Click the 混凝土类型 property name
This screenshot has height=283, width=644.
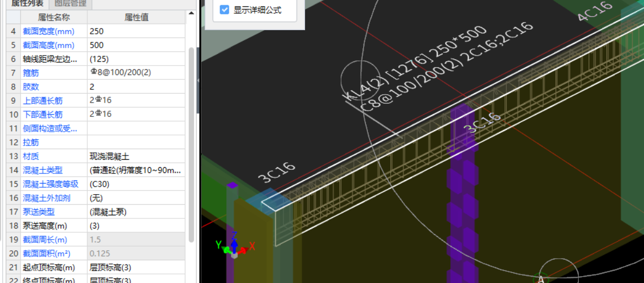pos(42,170)
